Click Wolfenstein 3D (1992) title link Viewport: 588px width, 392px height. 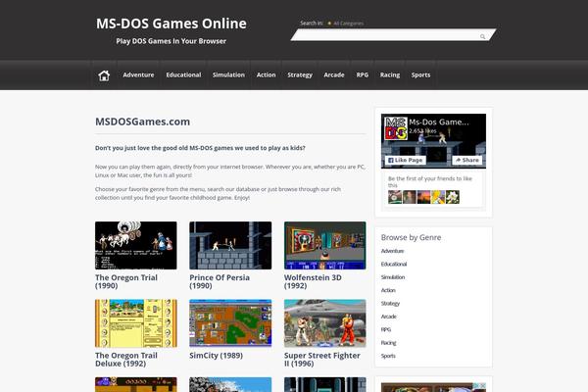point(313,281)
